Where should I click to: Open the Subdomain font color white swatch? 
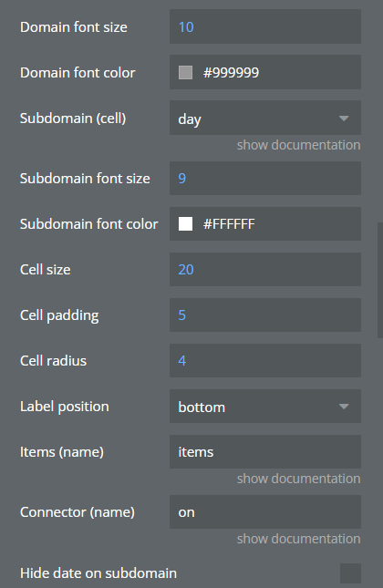click(x=185, y=224)
